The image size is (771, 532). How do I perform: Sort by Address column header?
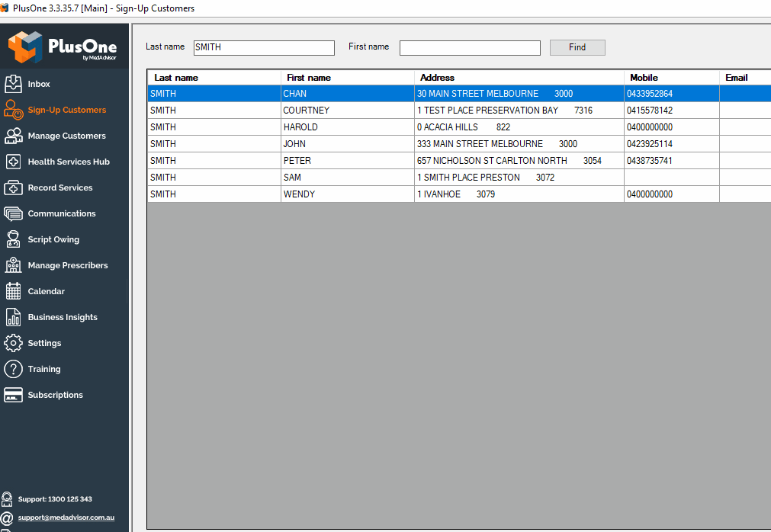(x=519, y=78)
